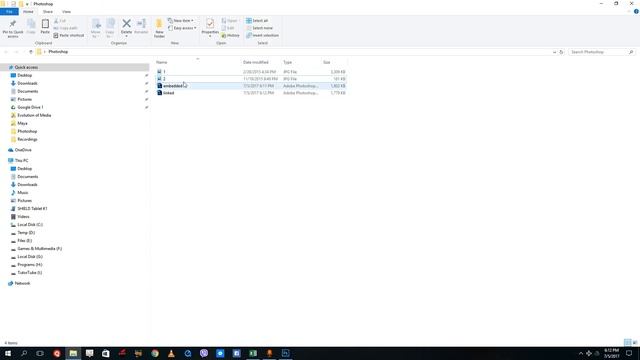Open the Recordings folder in sidebar
Viewport: 640px width, 360px height.
coord(27,139)
